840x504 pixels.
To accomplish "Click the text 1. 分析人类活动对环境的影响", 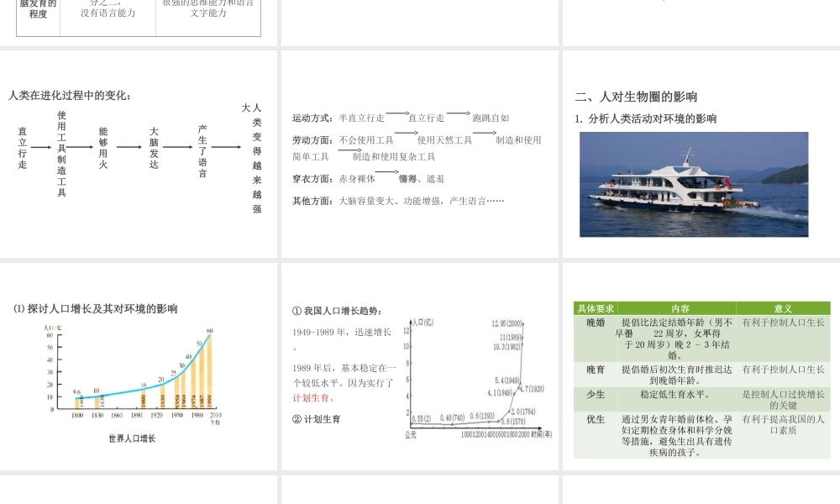I will [645, 119].
